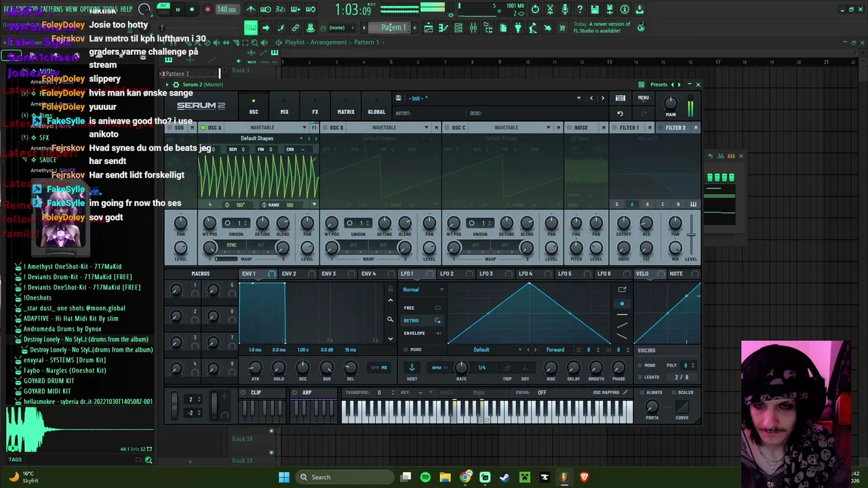Screen dimensions: 868x488
Task: Pause playback with the transport pause button
Action: point(178,9)
